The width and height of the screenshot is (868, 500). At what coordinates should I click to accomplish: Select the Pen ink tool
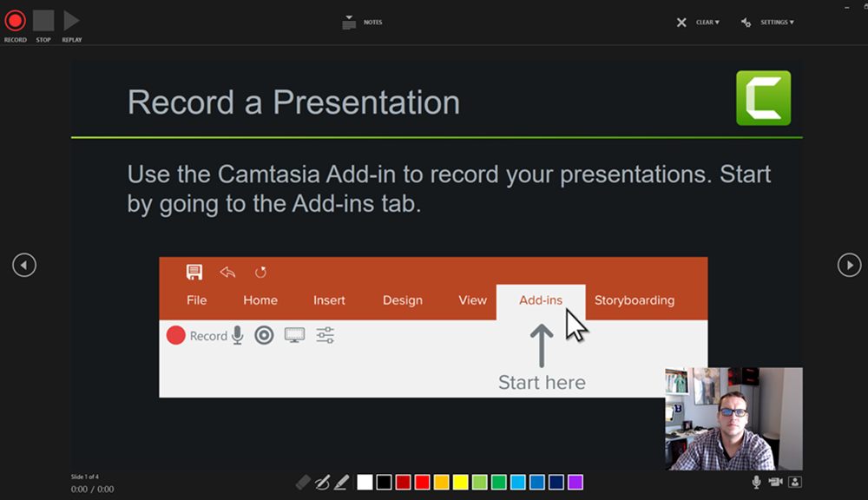[322, 483]
